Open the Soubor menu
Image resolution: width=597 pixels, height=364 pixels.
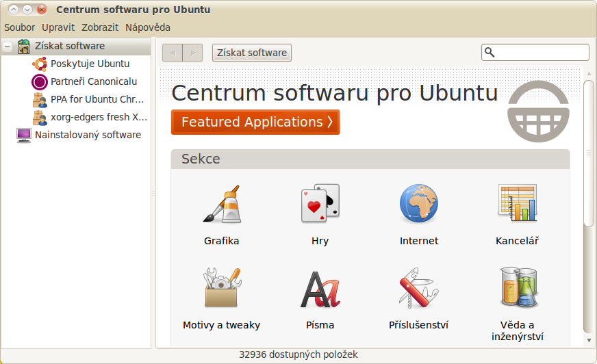(19, 27)
